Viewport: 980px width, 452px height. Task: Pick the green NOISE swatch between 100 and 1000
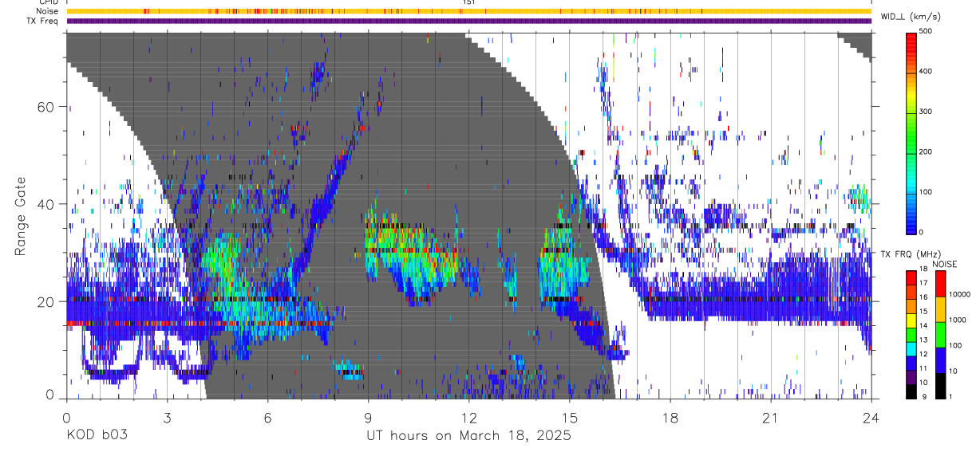click(940, 333)
